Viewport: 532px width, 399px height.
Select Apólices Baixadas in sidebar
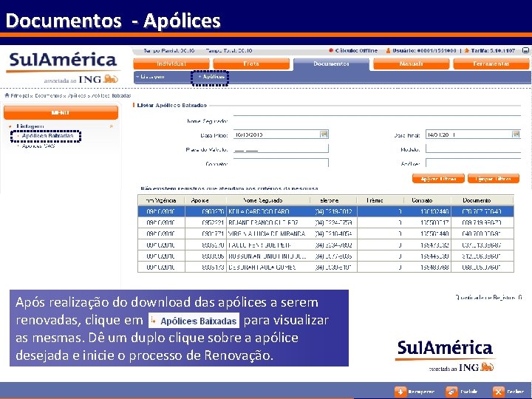pyautogui.click(x=47, y=136)
